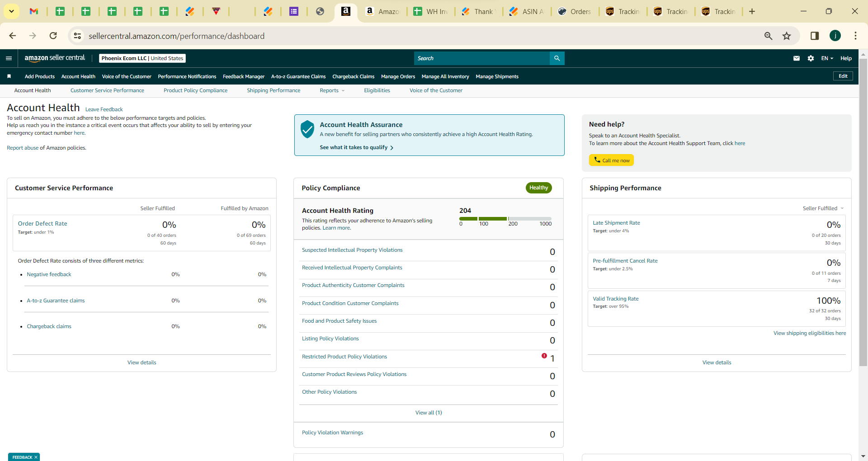Screen dimensions: 868x461
Task: Open Add Products in the top navigation
Action: [x=40, y=76]
